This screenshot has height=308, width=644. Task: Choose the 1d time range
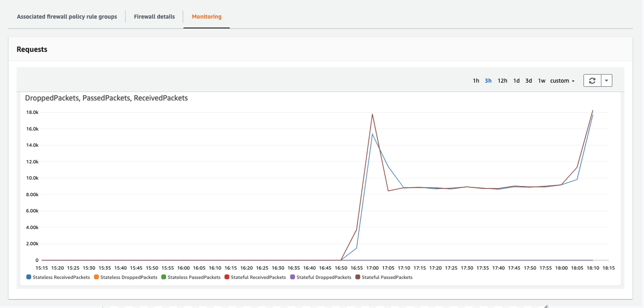pyautogui.click(x=516, y=81)
